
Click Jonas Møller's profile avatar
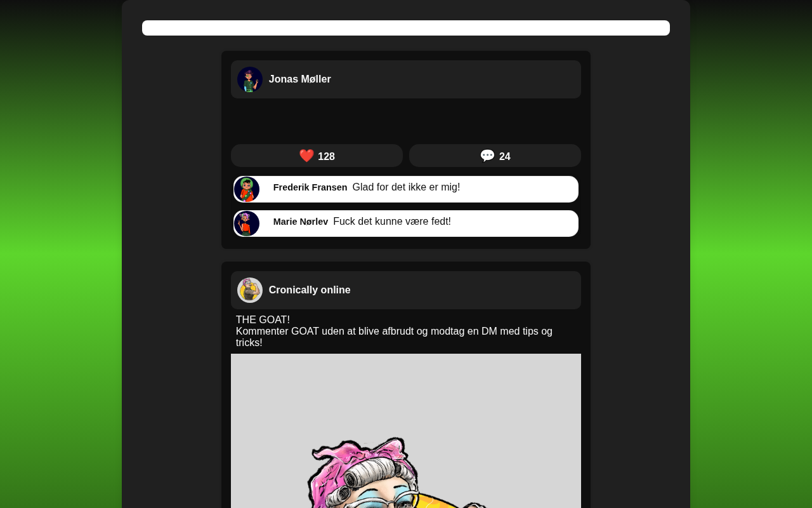point(250,79)
